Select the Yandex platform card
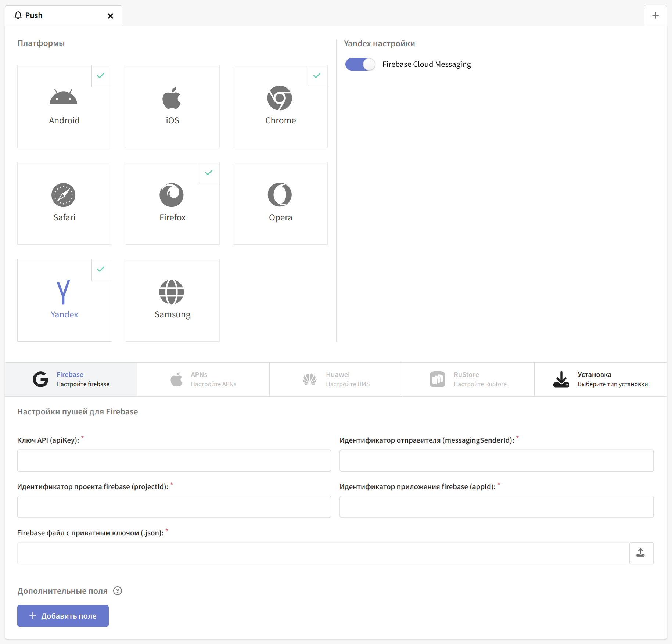Image resolution: width=672 pixels, height=644 pixels. pyautogui.click(x=64, y=301)
